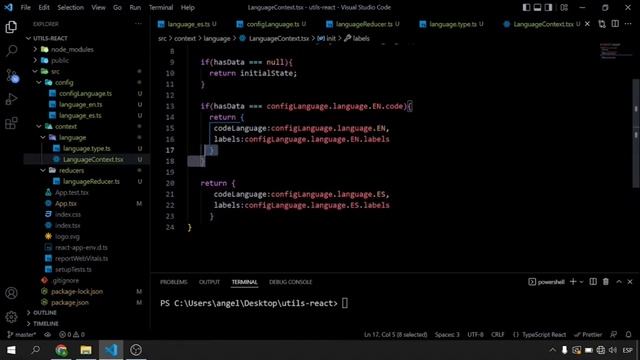Open the Search view in activity bar

pos(11,51)
